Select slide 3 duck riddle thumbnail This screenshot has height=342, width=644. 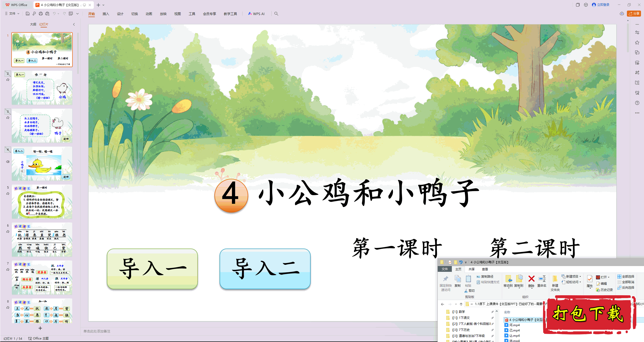(x=42, y=125)
